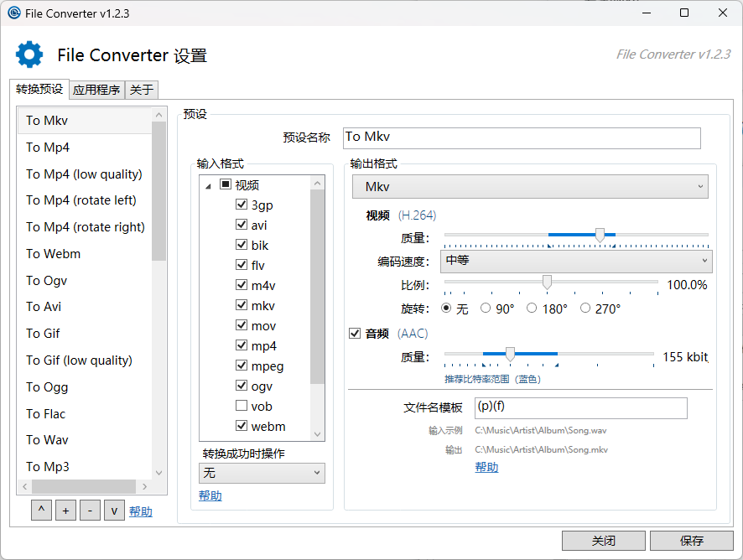Select 无 rotation radio button

446,308
